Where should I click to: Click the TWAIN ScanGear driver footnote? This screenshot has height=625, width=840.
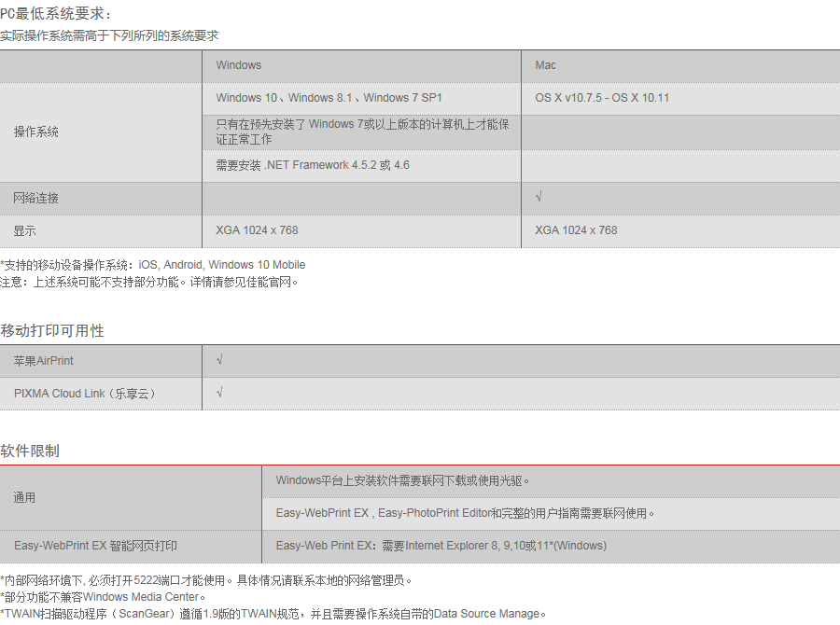pos(273,613)
